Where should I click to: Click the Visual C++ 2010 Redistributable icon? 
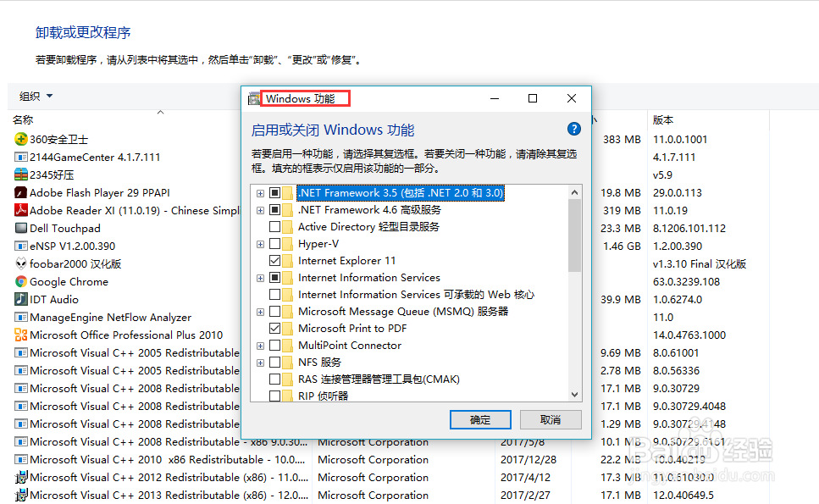point(21,459)
